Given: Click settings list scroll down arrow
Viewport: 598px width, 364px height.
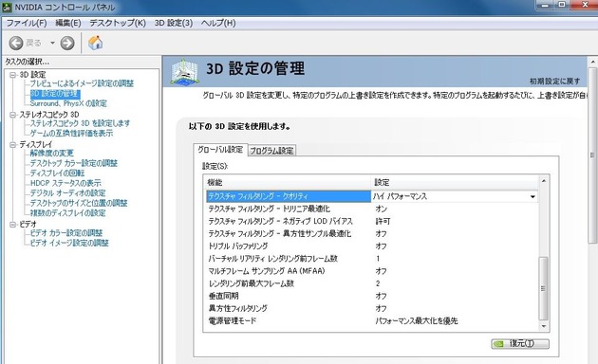Looking at the screenshot, I should coord(544,326).
